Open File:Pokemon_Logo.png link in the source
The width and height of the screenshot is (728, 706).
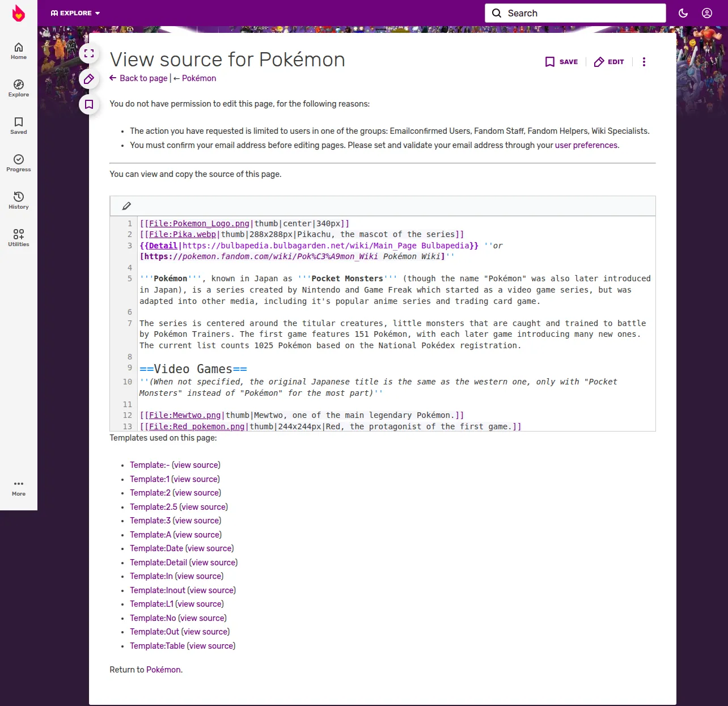pyautogui.click(x=199, y=223)
